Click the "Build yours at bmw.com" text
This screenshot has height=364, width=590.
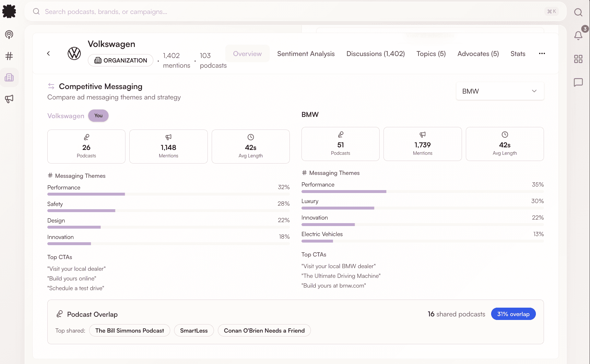coord(334,286)
